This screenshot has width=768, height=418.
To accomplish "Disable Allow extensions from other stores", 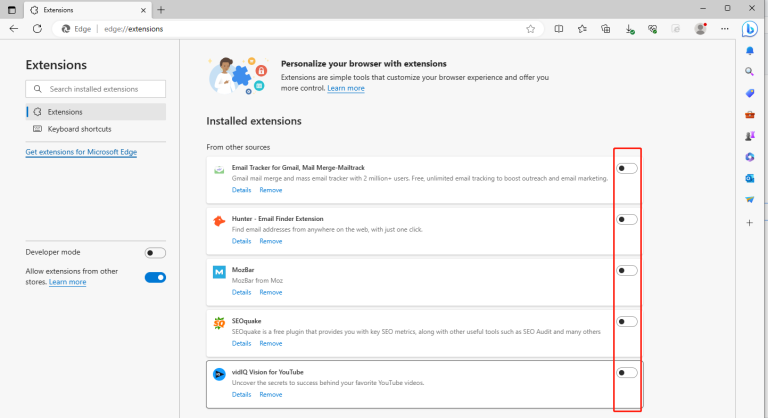I will pos(155,277).
